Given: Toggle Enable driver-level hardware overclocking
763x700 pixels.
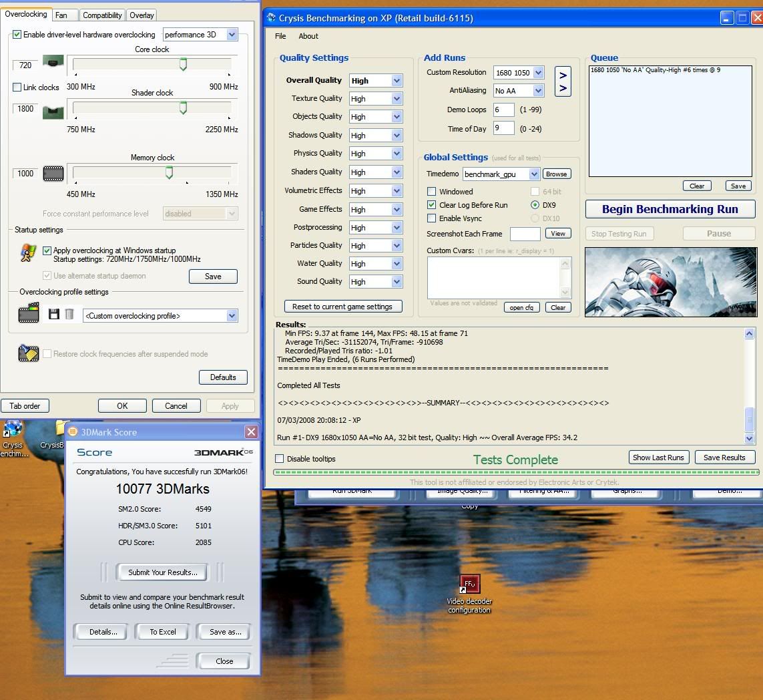Looking at the screenshot, I should 17,34.
